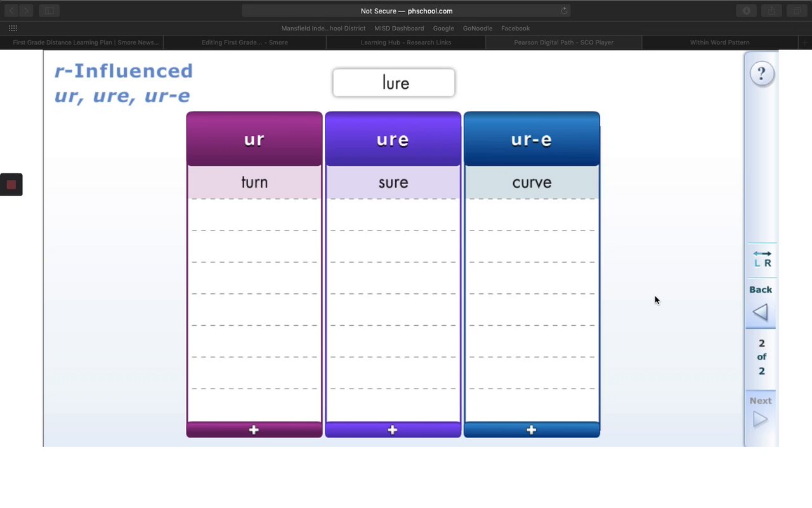Image resolution: width=812 pixels, height=508 pixels.
Task: Click the plus button under ur column
Action: pos(254,430)
